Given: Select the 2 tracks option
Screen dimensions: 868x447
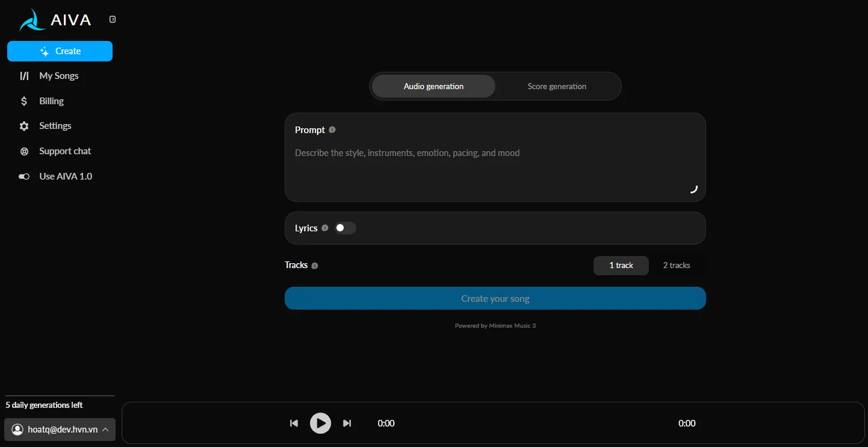Looking at the screenshot, I should [677, 265].
